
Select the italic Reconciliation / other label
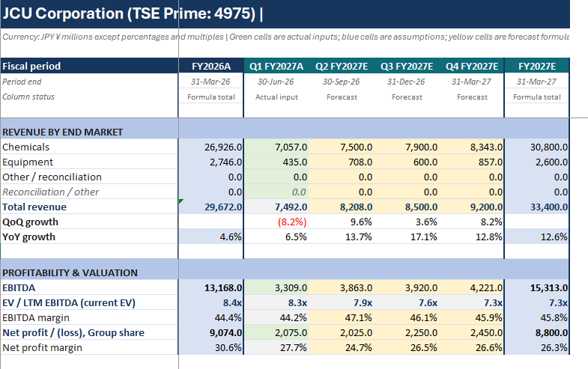(89, 192)
